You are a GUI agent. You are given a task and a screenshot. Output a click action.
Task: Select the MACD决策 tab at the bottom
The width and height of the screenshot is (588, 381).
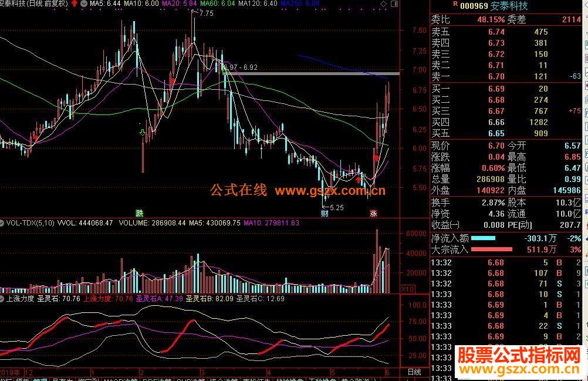[120, 379]
